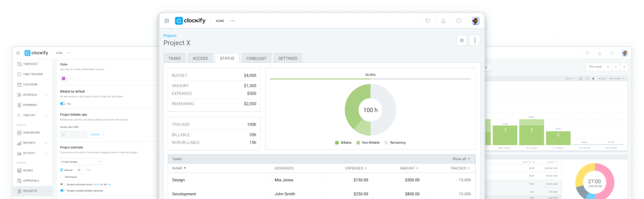Click the manual estimate value field
Screen dimensions: 644x199
(80, 170)
